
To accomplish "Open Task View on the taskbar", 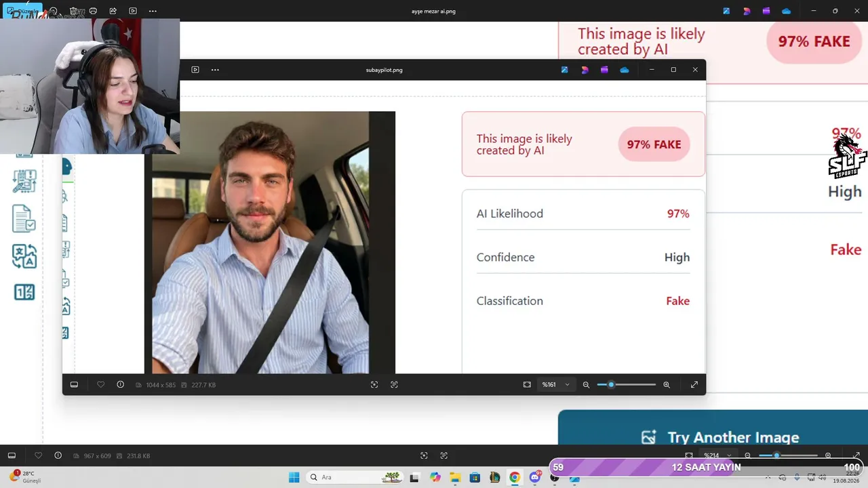I will click(414, 477).
